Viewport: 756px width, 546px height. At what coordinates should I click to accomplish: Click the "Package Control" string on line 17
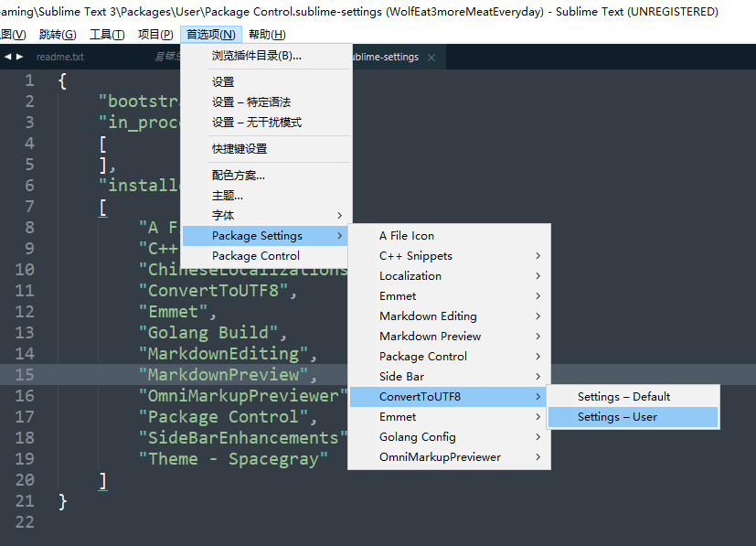click(x=223, y=417)
